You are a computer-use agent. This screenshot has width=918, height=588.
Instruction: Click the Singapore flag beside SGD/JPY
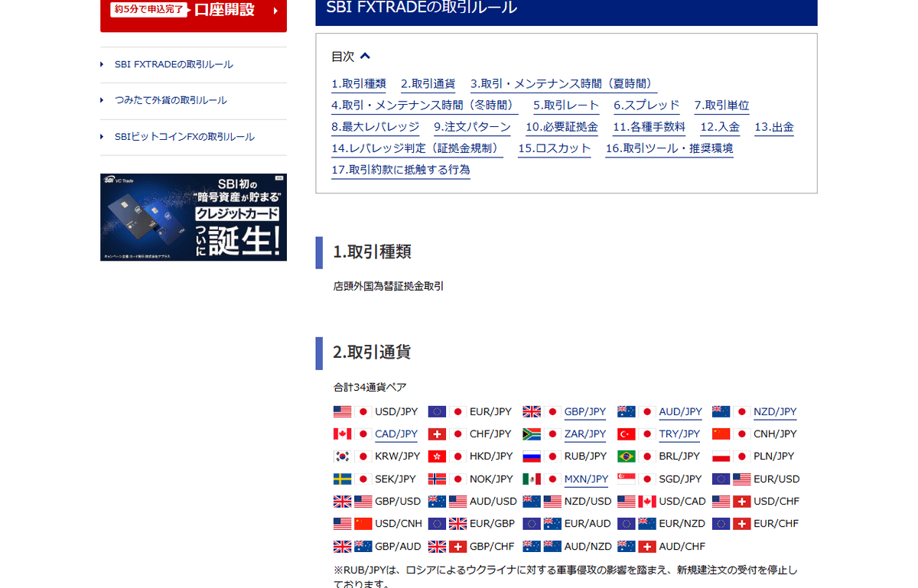click(627, 479)
